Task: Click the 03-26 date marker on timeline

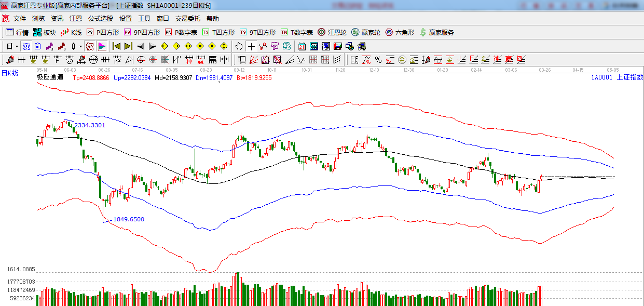Action: [544, 69]
